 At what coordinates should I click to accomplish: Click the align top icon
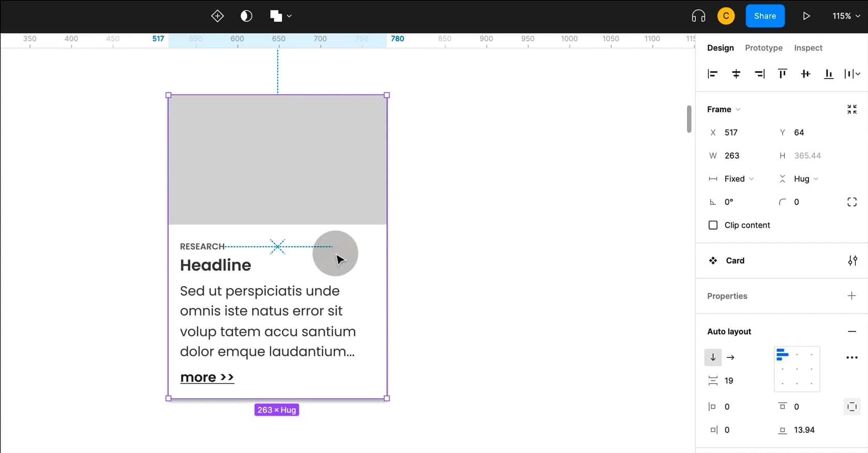tap(782, 74)
